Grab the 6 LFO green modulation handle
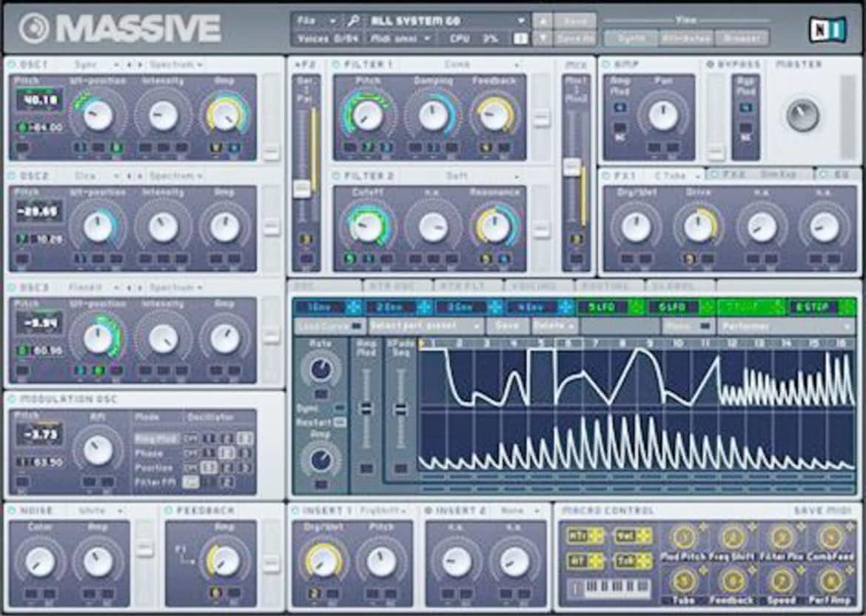Image resolution: width=866 pixels, height=616 pixels. [707, 307]
